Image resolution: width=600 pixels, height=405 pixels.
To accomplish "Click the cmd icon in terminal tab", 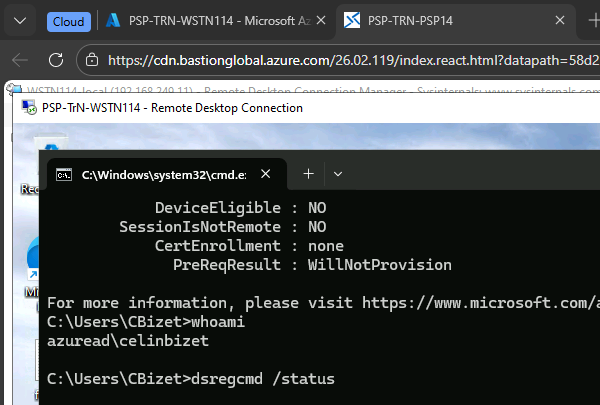I will 64,175.
